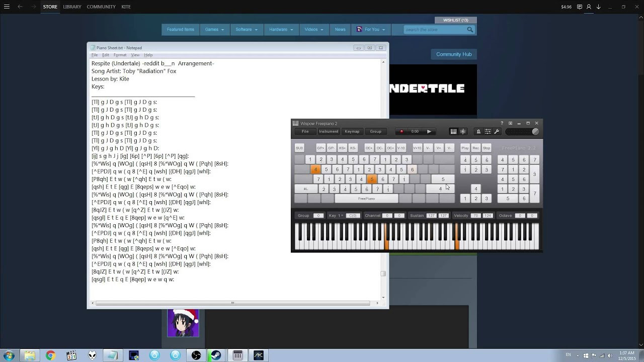This screenshot has height=362, width=644.
Task: Open the Community Hub button
Action: (454, 54)
